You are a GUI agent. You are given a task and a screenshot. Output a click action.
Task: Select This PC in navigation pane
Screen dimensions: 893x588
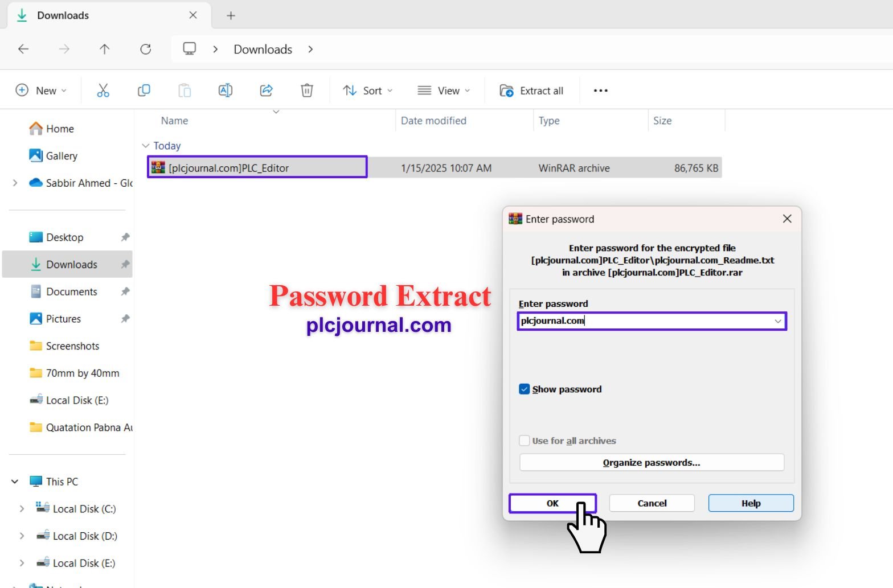click(54, 482)
